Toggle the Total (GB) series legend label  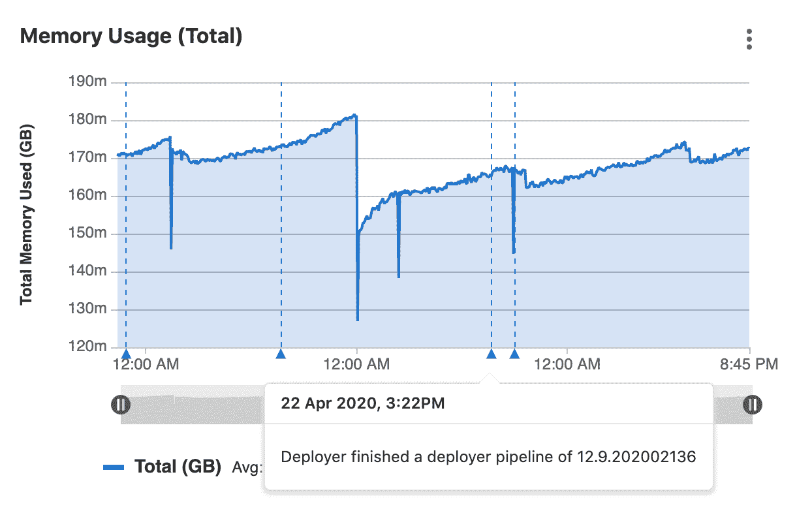pyautogui.click(x=178, y=467)
